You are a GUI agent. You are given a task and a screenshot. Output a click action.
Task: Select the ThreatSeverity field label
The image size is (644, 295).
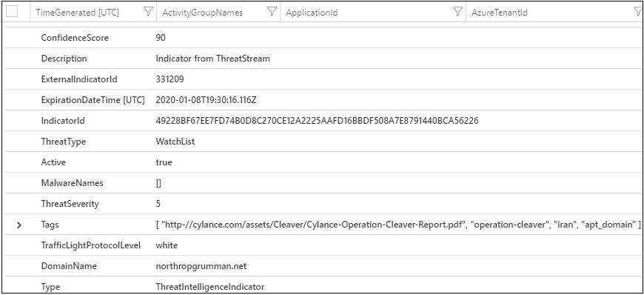point(70,204)
